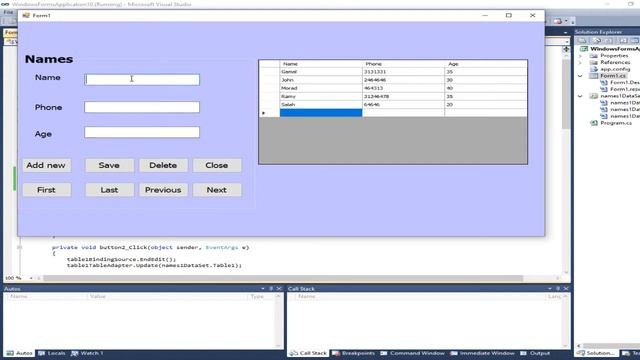Click the first Solution Explorer toolbar icon
640x360 pixels.
[x=582, y=40]
